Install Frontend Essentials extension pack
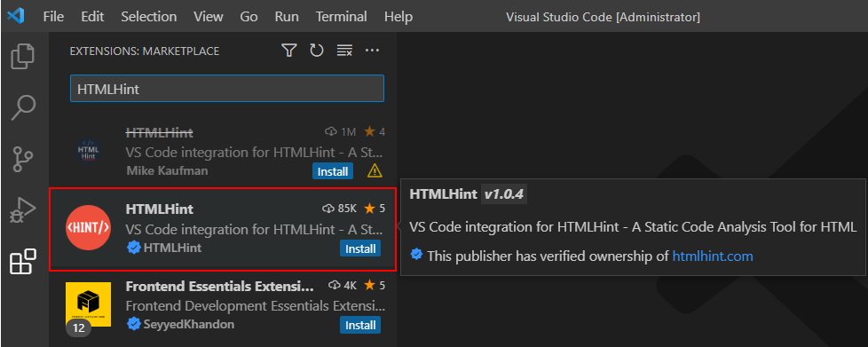 pos(360,325)
